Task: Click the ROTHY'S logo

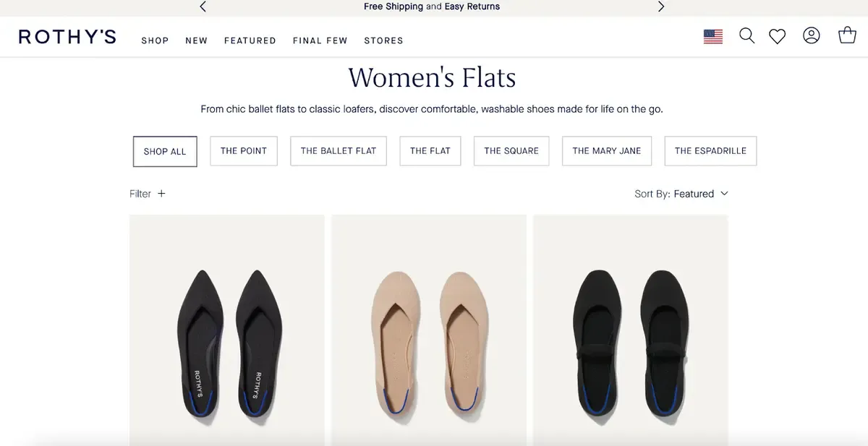Action: [x=67, y=37]
